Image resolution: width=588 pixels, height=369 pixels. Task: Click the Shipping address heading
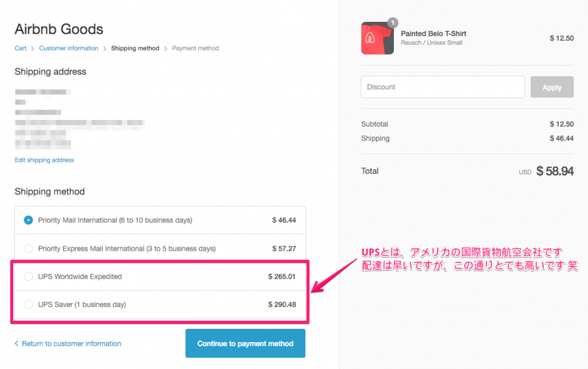(51, 72)
